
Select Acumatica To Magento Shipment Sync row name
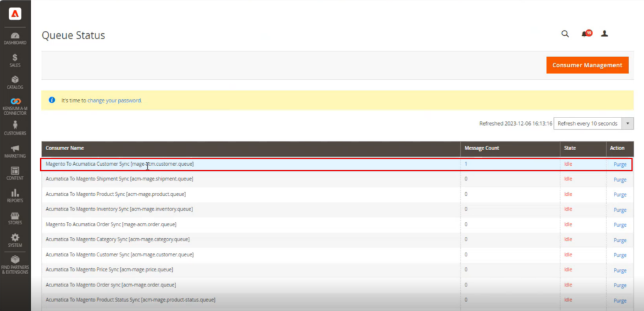pyautogui.click(x=119, y=179)
